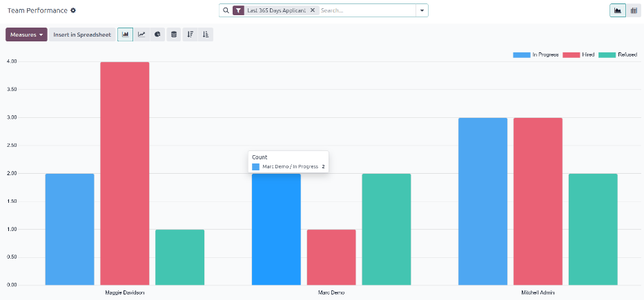Screen dimensions: 644x300
Task: Click the gear icon beside Team Performance
Action: pos(74,11)
